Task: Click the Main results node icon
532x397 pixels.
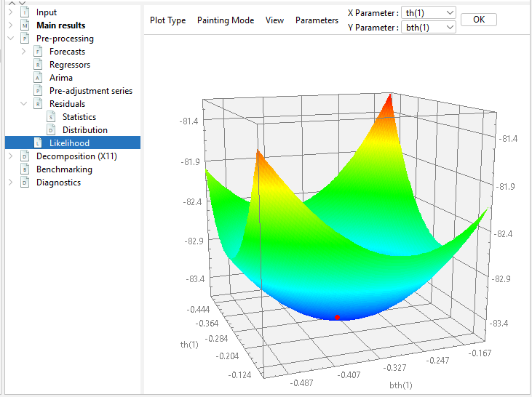Action: click(x=25, y=25)
